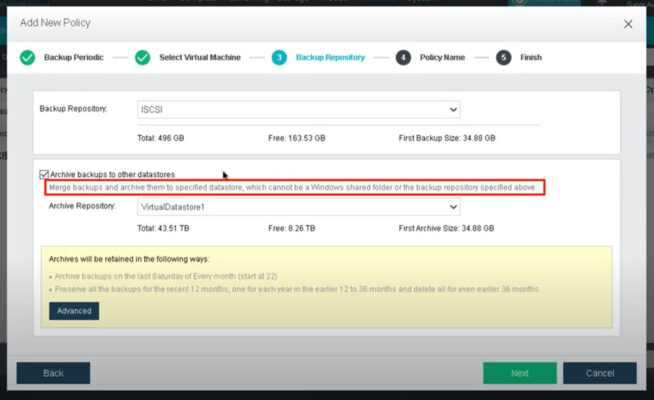Viewport: 654px width, 400px height.
Task: Go to the Select Virtual Machine step
Action: (x=200, y=58)
